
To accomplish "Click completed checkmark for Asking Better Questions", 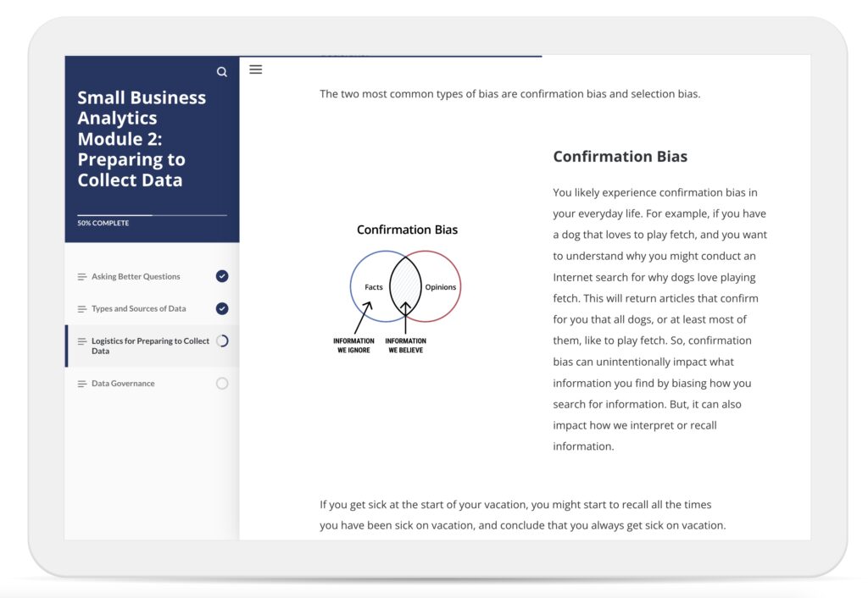I will 222,276.
